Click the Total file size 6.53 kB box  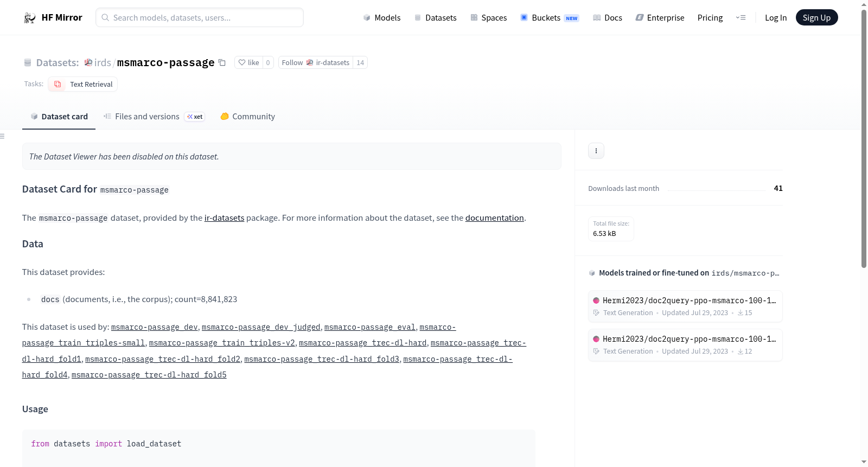[611, 229]
